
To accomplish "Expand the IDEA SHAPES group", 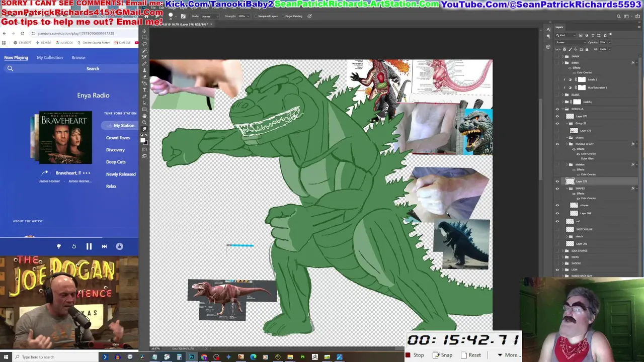I will (x=562, y=251).
